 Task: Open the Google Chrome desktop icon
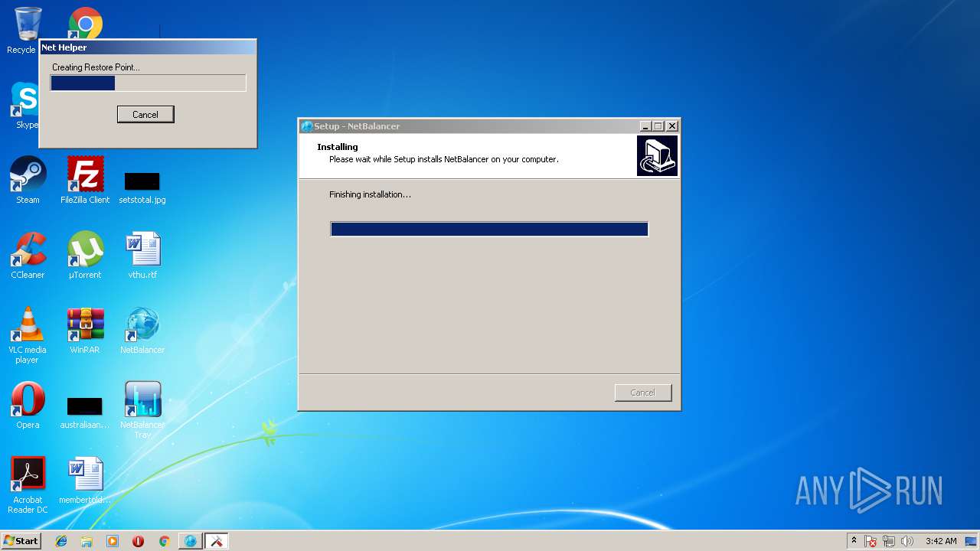tap(85, 23)
